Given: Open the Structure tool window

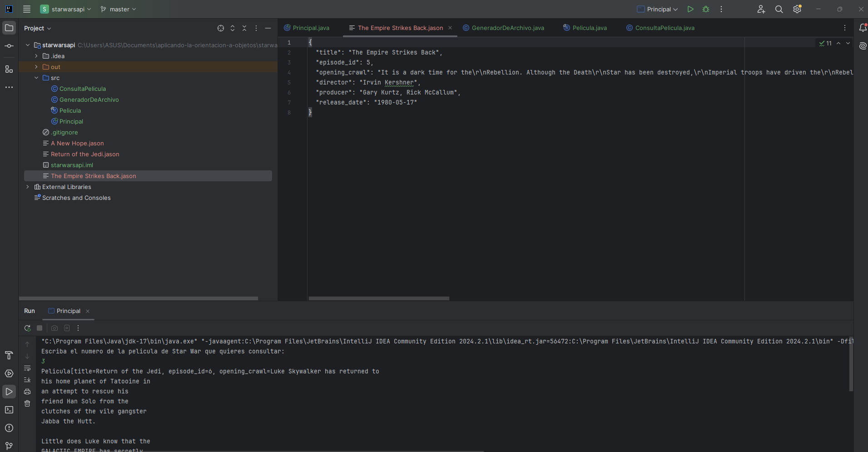Looking at the screenshot, I should click(x=9, y=69).
